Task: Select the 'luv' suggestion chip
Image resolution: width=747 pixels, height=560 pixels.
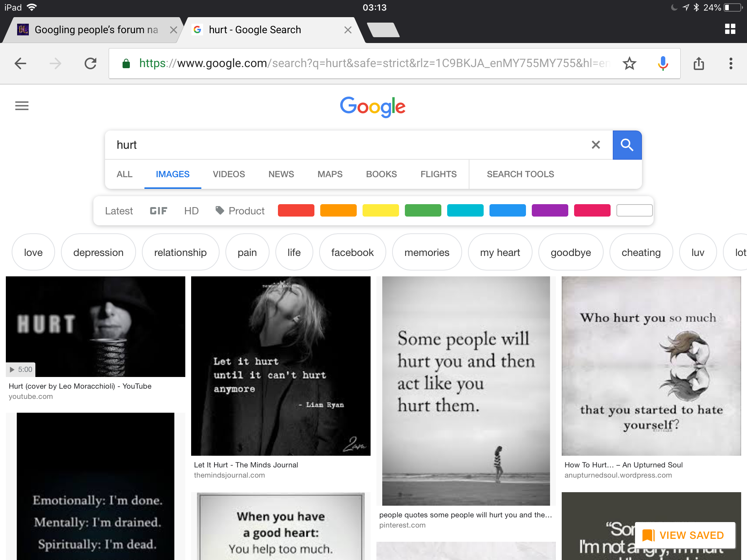Action: pyautogui.click(x=698, y=252)
